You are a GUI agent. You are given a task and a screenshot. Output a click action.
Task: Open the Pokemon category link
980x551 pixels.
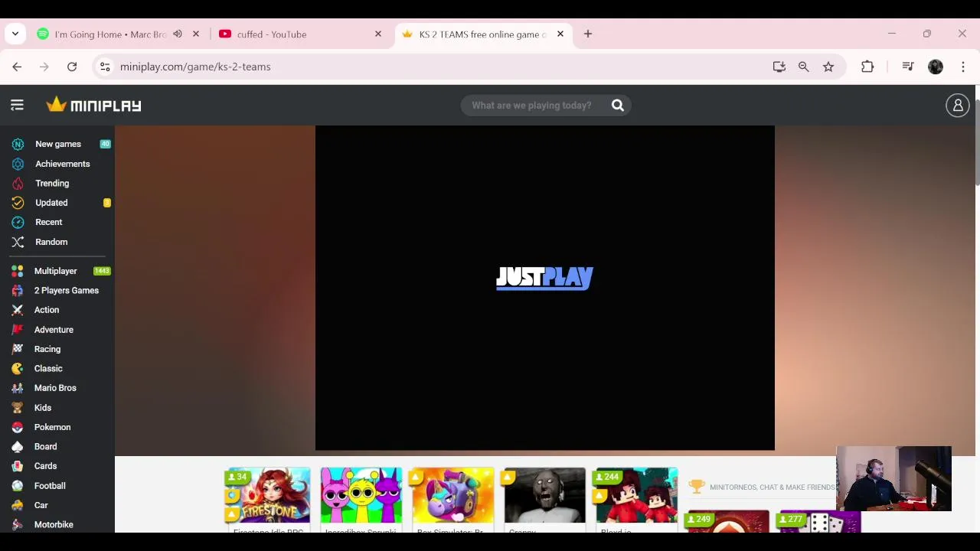point(52,427)
